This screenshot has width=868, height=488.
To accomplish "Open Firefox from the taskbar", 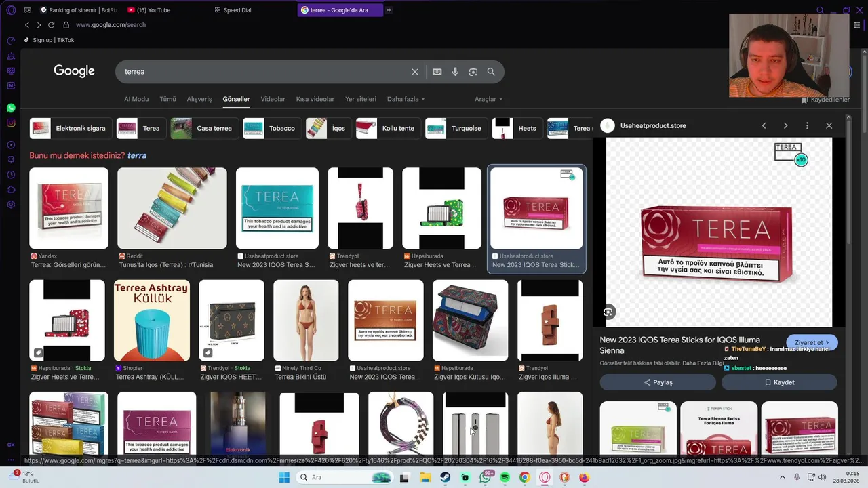I will 584,477.
